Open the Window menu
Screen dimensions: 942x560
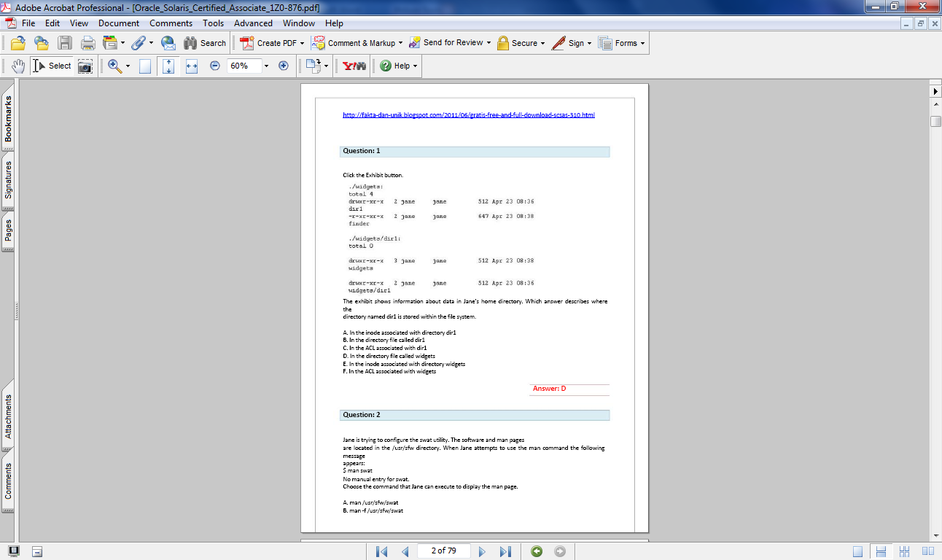tap(299, 23)
